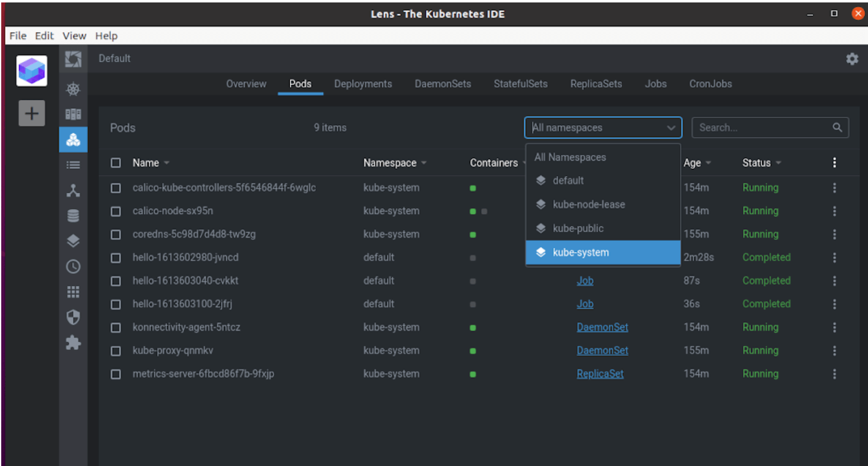Viewport: 868px width, 466px height.
Task: Open the Custom Resources puzzle icon
Action: coord(73,343)
